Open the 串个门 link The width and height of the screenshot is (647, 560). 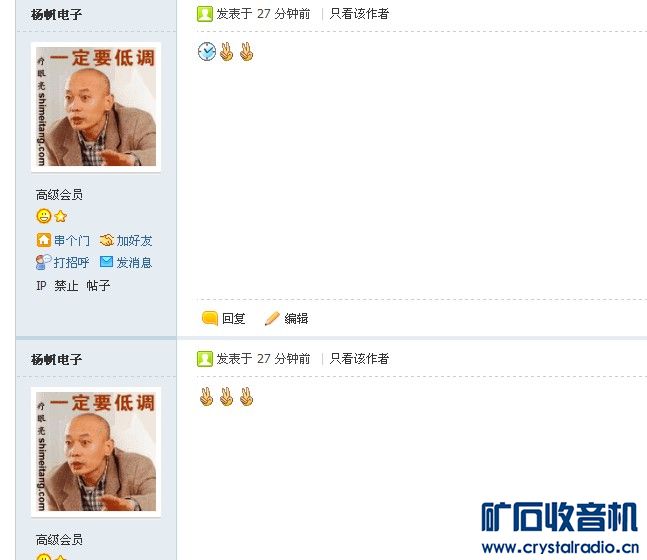click(71, 241)
